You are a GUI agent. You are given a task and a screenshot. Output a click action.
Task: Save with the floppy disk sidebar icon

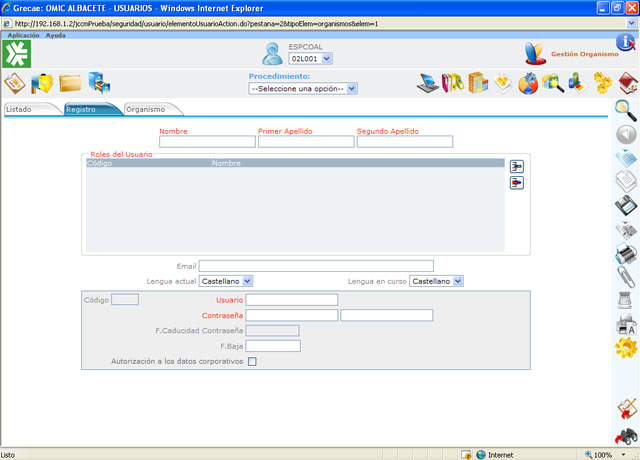(x=626, y=206)
